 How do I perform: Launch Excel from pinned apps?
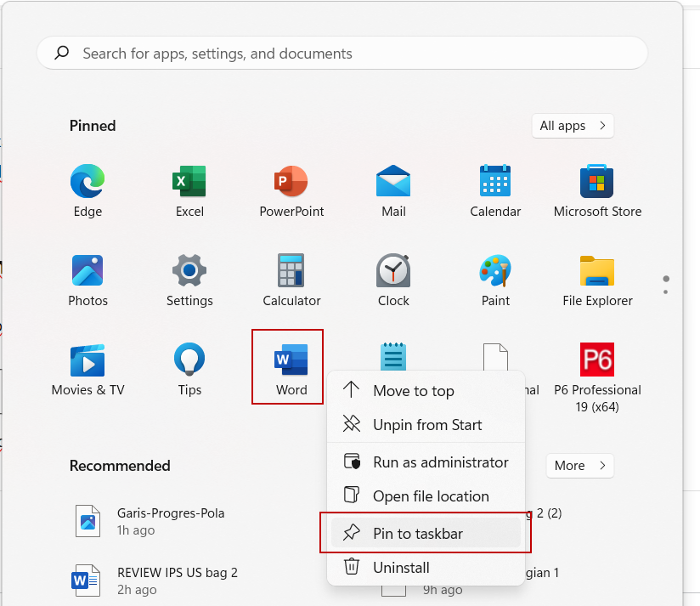[189, 190]
